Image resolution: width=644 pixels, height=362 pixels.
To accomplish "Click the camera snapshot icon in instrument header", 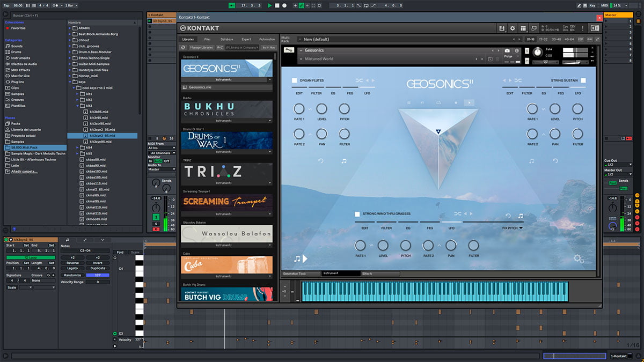I will [x=508, y=50].
